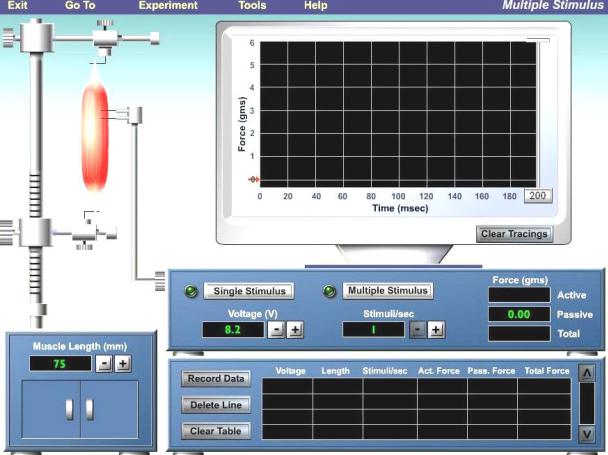Viewport: 608px width, 455px height.
Task: Click the Voltage display showing 8.2
Action: pos(233,330)
